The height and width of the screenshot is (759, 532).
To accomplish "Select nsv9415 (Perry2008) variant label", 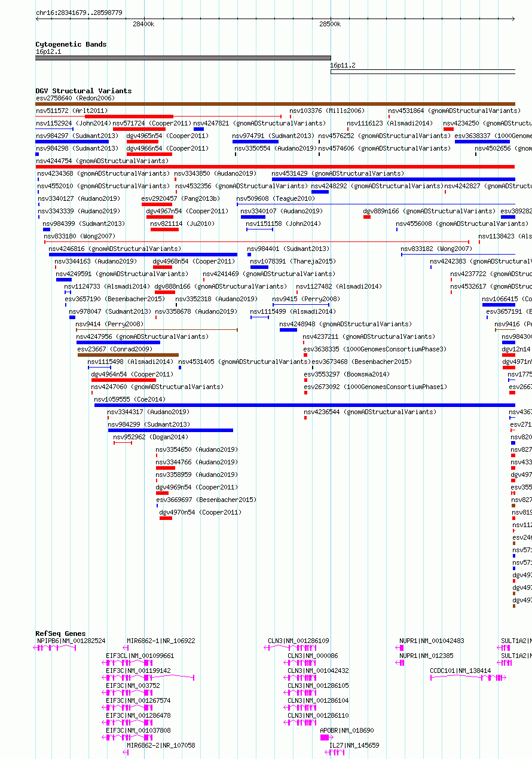I will tap(306, 299).
